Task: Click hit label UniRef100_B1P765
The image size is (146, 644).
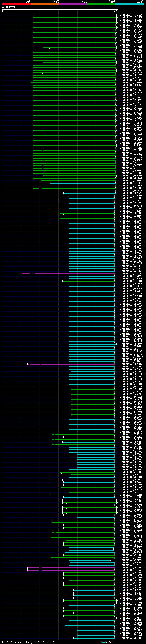Action: pyautogui.click(x=131, y=180)
